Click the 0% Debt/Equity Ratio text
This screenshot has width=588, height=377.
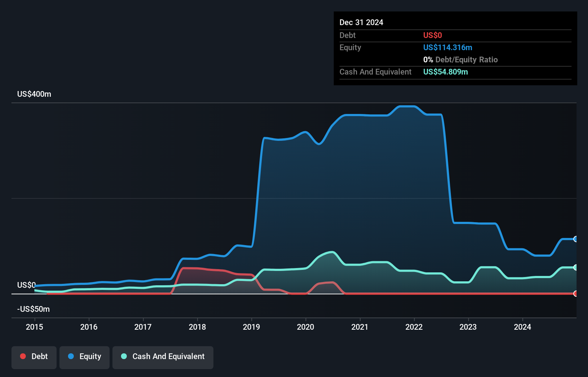461,59
